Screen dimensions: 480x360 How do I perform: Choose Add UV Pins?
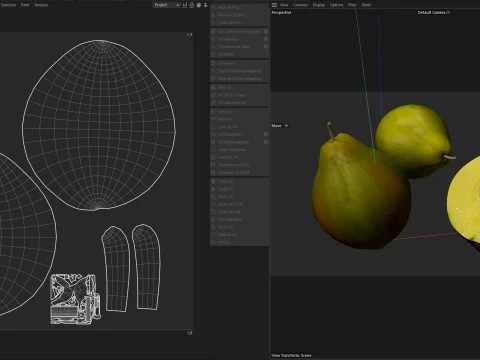pyautogui.click(x=239, y=7)
